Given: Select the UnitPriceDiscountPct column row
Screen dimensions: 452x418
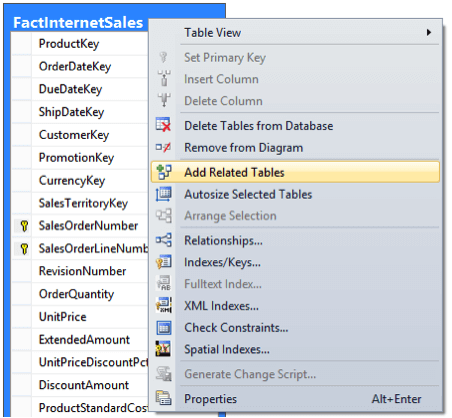Looking at the screenshot, I should coord(80,362).
